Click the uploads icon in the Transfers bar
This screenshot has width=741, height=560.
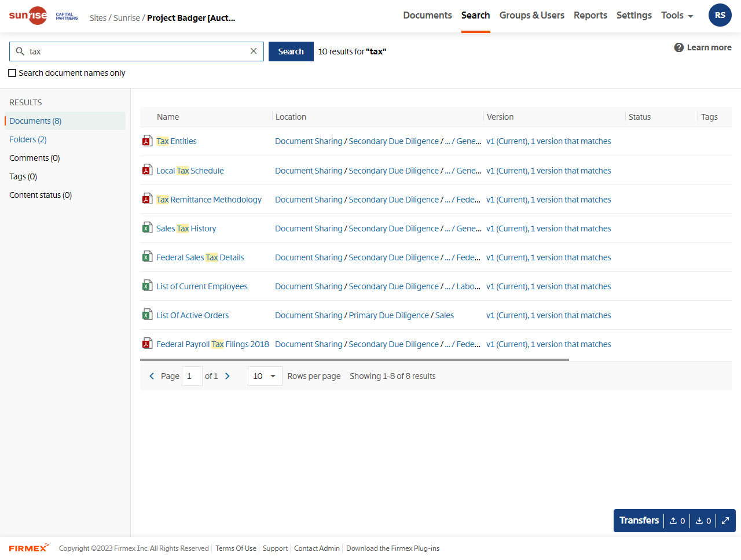pyautogui.click(x=673, y=521)
